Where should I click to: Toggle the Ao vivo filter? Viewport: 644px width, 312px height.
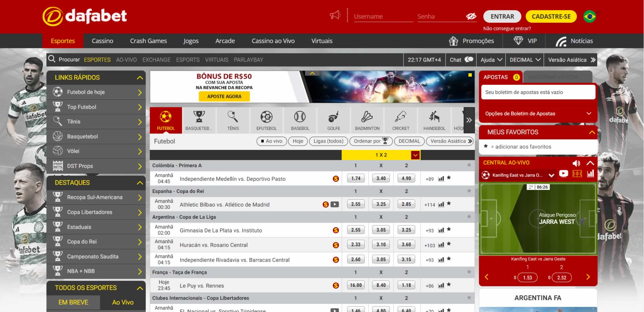pos(271,141)
